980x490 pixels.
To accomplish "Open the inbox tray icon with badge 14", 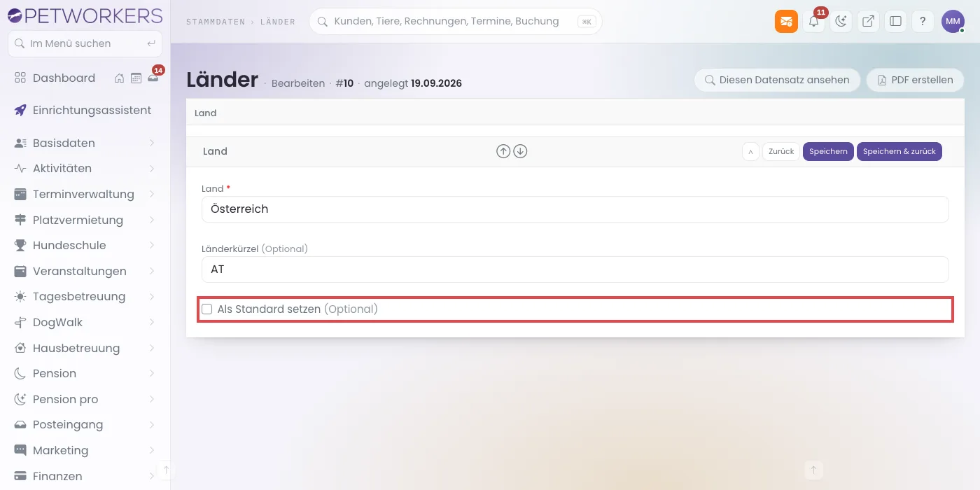I will click(153, 78).
